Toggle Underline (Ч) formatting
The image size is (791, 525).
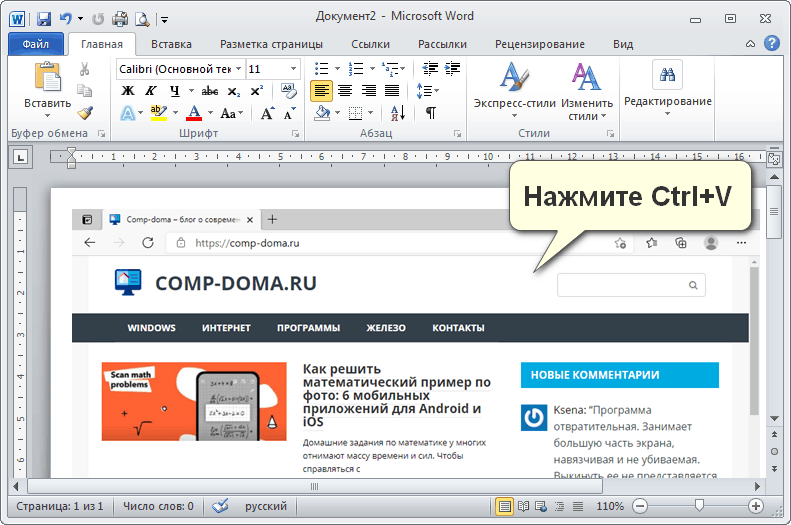coord(175,91)
